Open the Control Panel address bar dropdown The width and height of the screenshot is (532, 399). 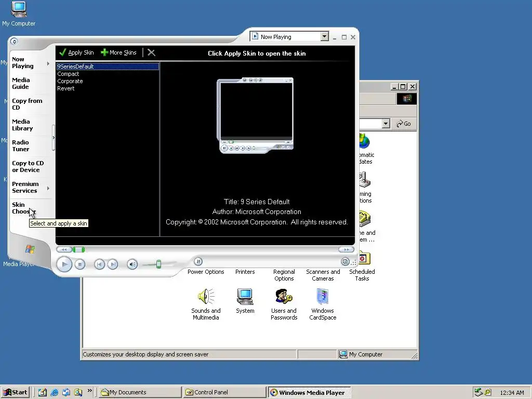[x=385, y=124]
